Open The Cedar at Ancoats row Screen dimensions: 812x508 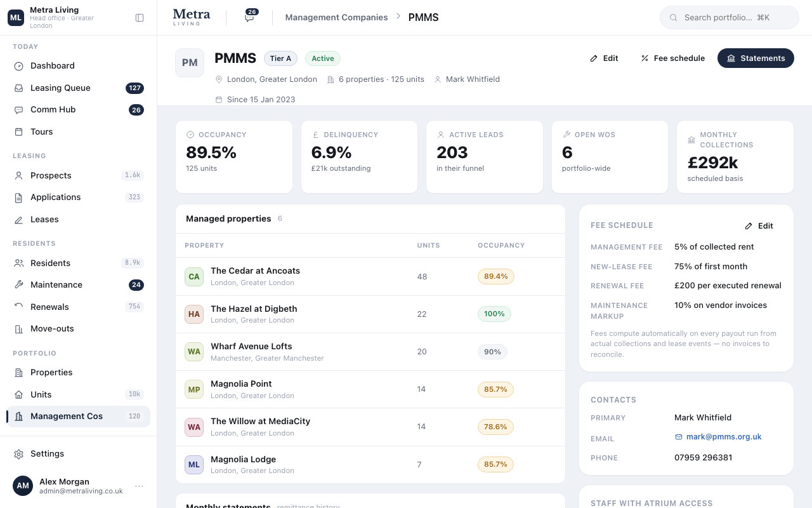pos(370,277)
